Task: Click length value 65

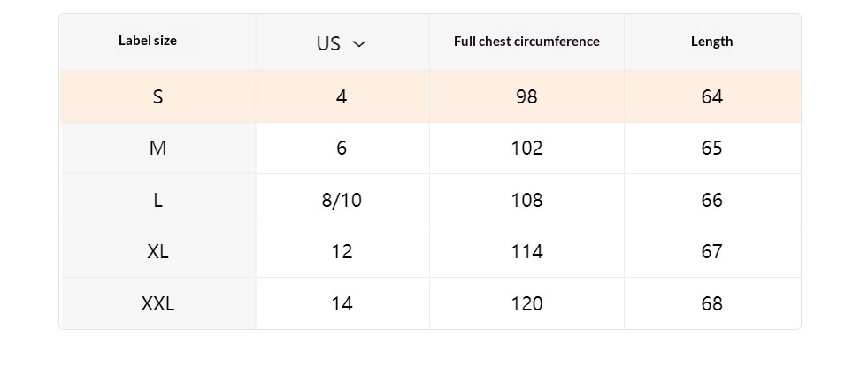Action: click(711, 148)
